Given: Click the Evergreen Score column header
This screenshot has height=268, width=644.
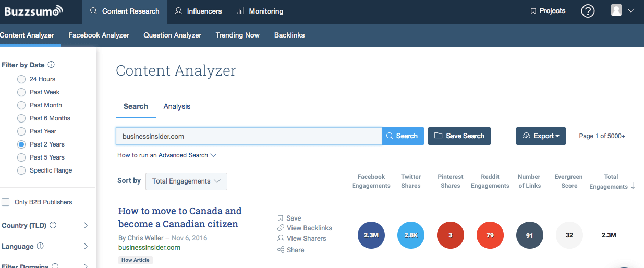Looking at the screenshot, I should click(569, 181).
